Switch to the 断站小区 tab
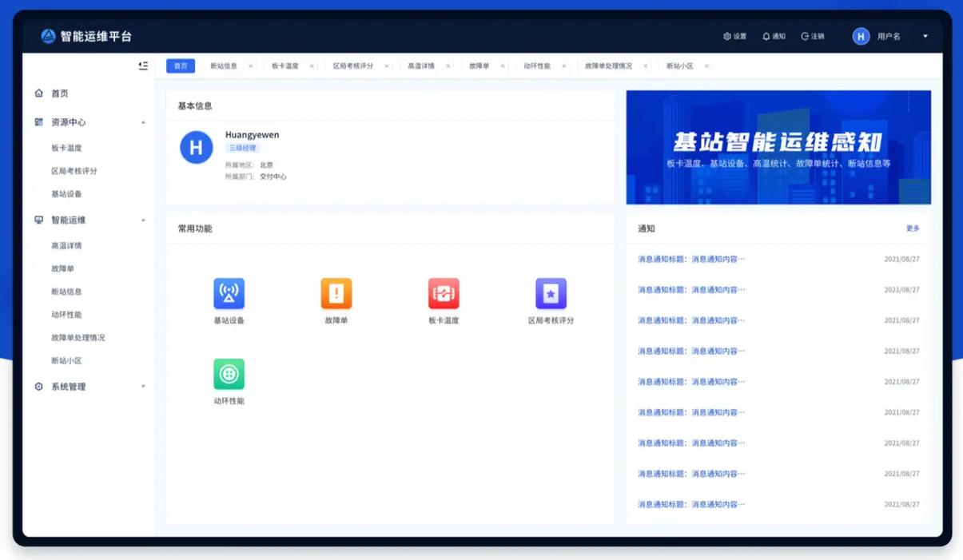Screen dimensions: 963x560 pos(680,66)
